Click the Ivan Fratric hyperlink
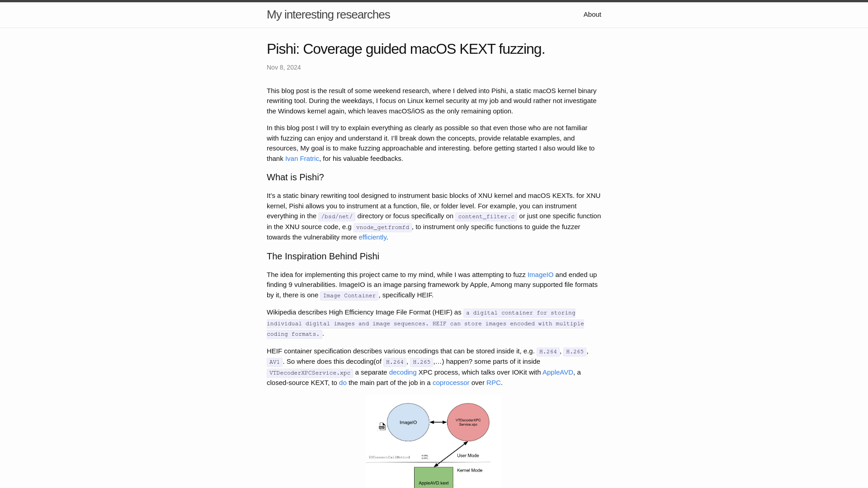The height and width of the screenshot is (488, 868). click(x=302, y=158)
